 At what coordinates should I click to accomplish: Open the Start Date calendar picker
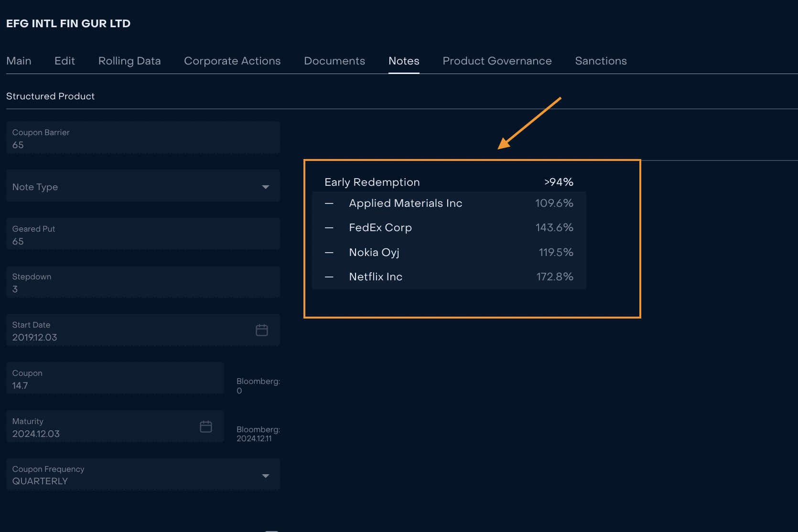tap(262, 330)
